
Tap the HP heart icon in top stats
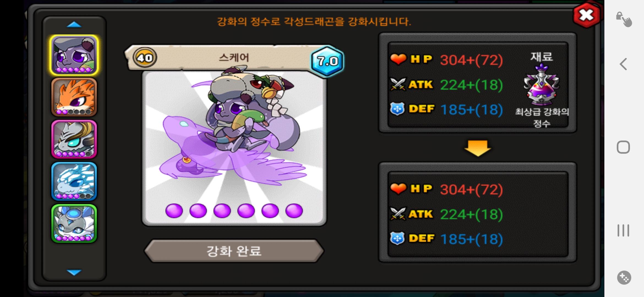pyautogui.click(x=398, y=59)
